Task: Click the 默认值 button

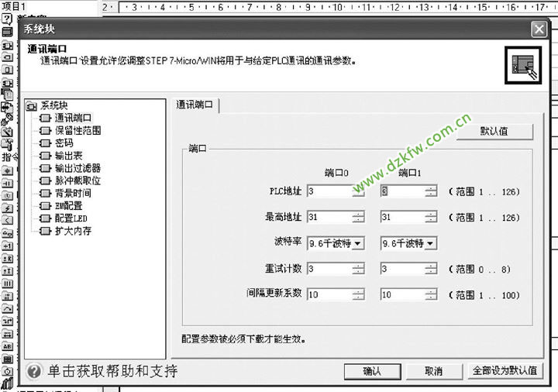Action: click(x=494, y=131)
